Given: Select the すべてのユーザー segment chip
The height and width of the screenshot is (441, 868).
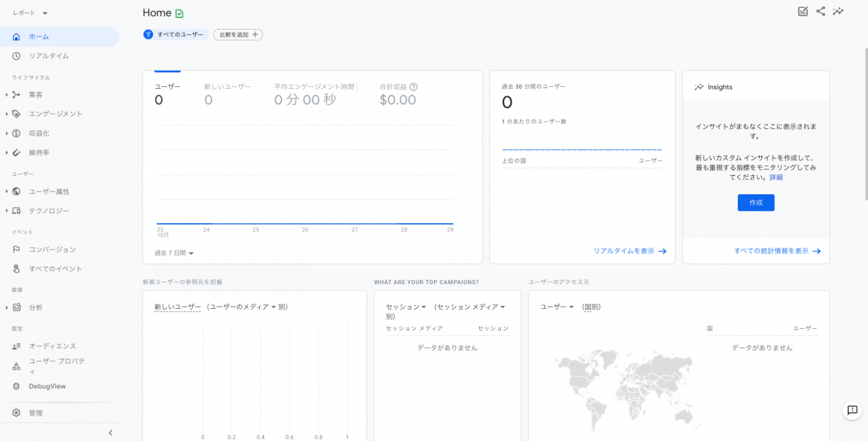Looking at the screenshot, I should point(174,35).
